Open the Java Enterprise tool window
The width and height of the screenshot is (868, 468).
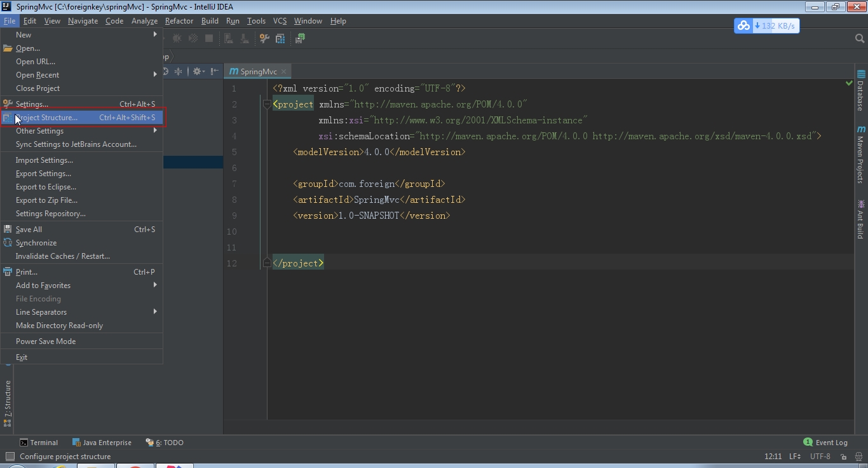click(x=102, y=443)
